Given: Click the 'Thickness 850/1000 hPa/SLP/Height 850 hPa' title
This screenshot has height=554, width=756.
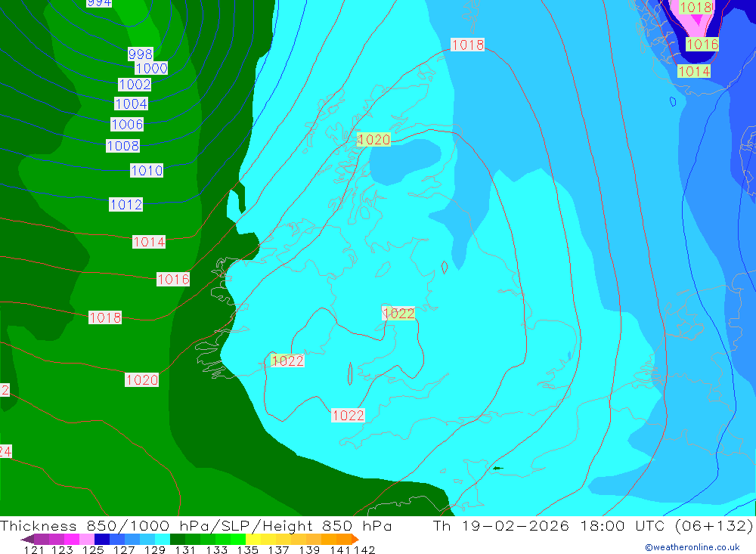Looking at the screenshot, I should (x=196, y=525).
